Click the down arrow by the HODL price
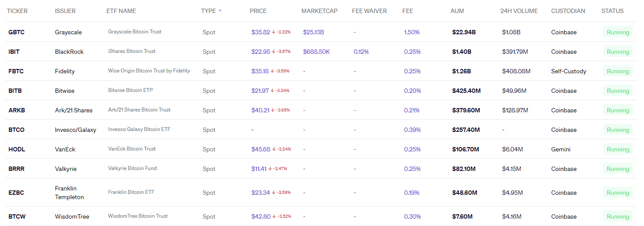The image size is (644, 226). click(274, 149)
